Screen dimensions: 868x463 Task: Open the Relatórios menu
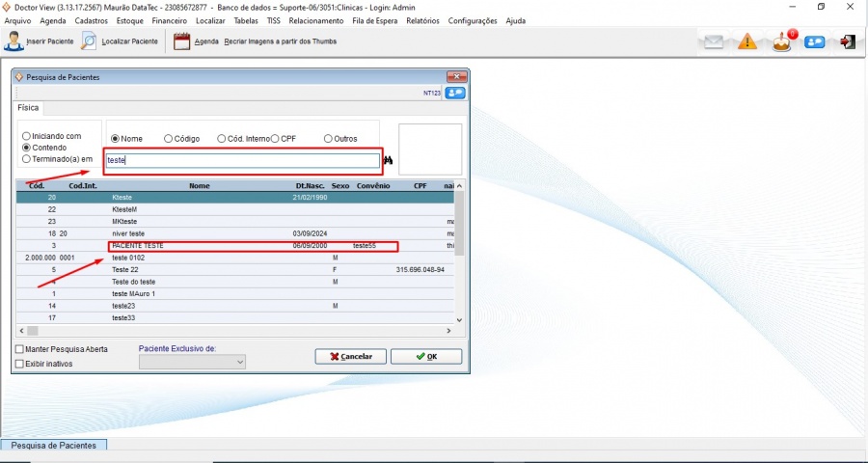click(x=422, y=20)
